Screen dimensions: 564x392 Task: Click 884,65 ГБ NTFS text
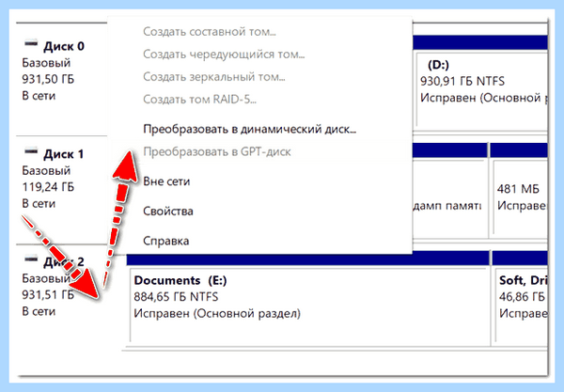(x=176, y=297)
